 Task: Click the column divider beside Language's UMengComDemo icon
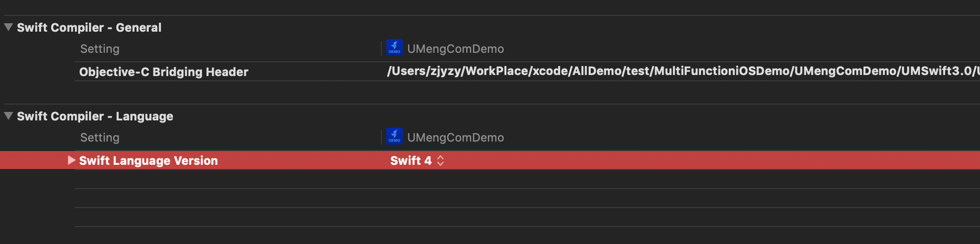click(381, 137)
